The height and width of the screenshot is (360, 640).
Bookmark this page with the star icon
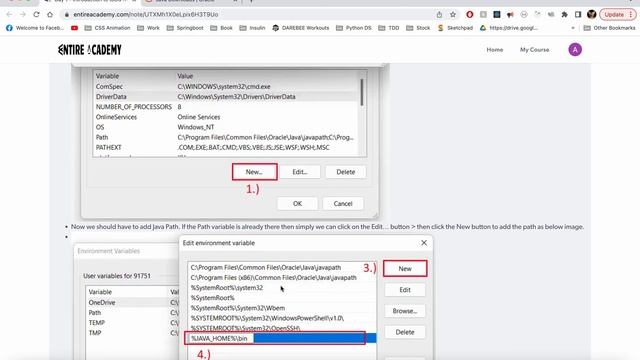coord(453,14)
